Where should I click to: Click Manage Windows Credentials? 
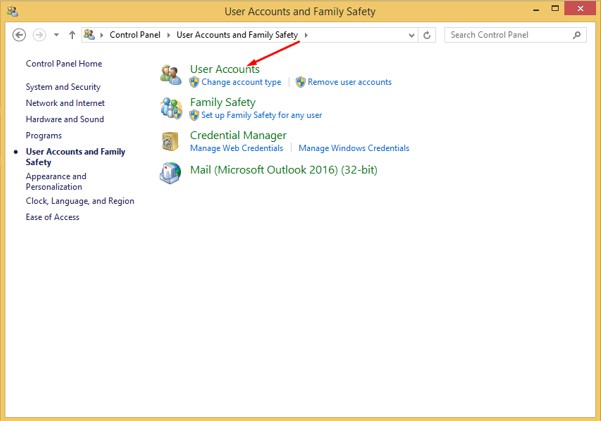click(354, 148)
